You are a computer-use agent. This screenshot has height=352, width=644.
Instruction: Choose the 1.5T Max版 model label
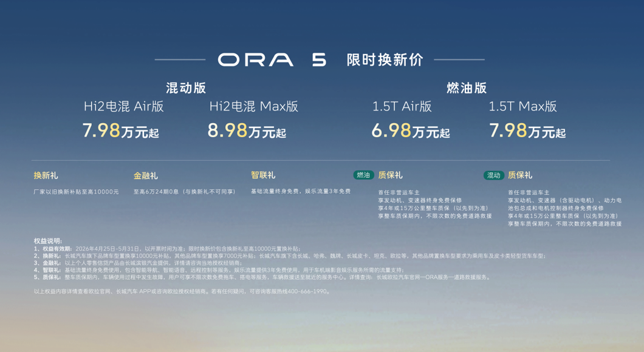522,107
